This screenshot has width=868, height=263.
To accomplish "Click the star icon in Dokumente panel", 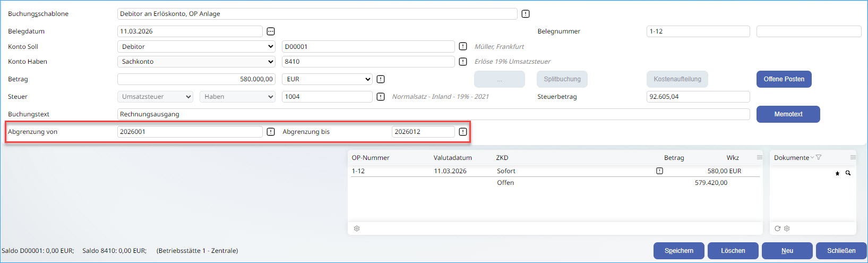I will click(x=838, y=173).
